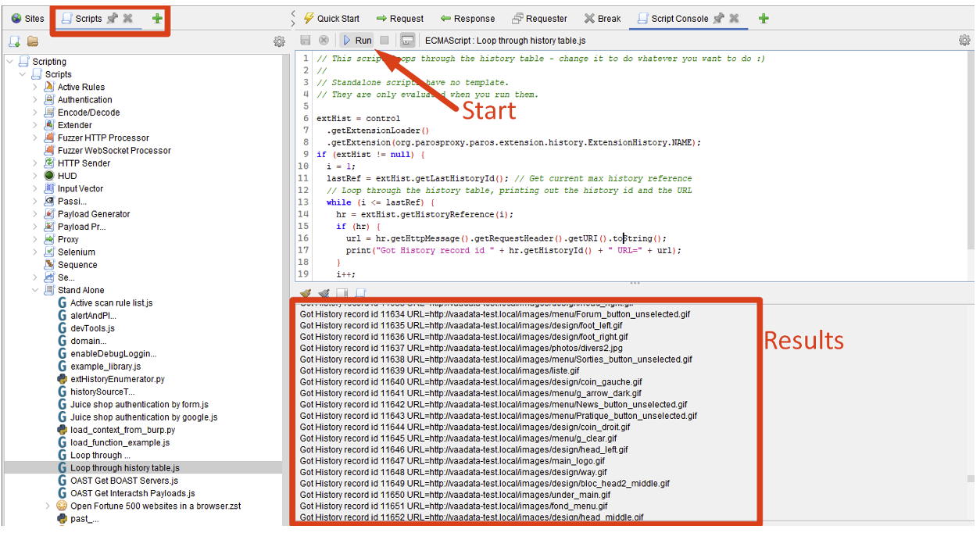This screenshot has height=533, width=980.
Task: Select the HUD scripts node
Action: point(69,175)
